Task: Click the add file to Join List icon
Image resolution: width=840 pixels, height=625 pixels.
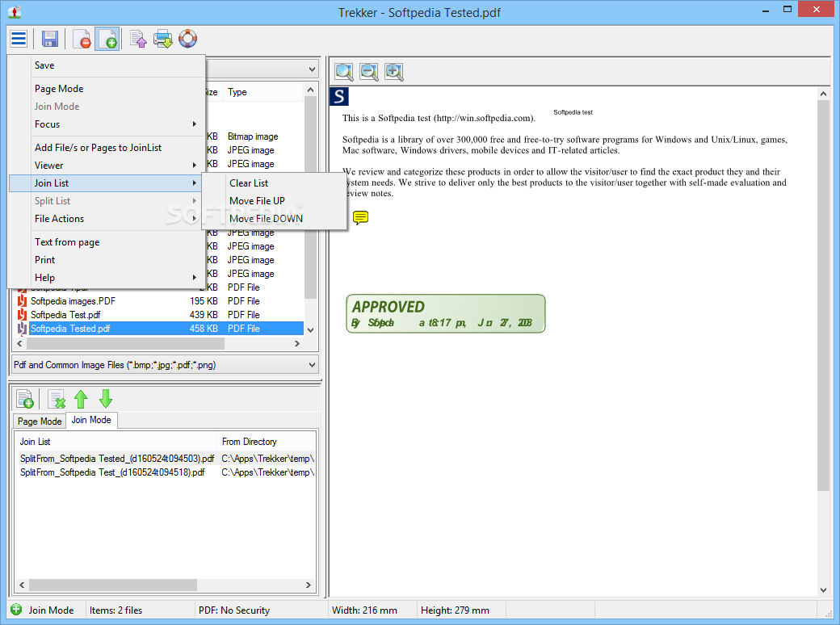Action: click(x=25, y=399)
